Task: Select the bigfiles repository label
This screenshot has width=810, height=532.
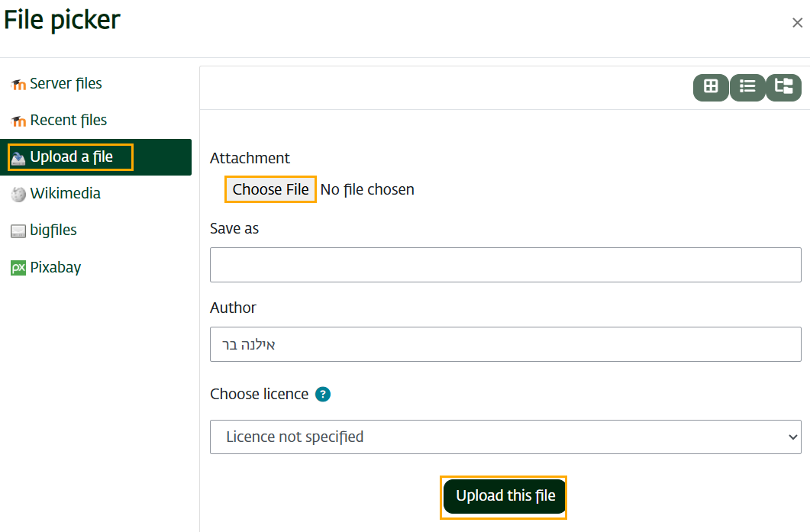Action: click(53, 231)
